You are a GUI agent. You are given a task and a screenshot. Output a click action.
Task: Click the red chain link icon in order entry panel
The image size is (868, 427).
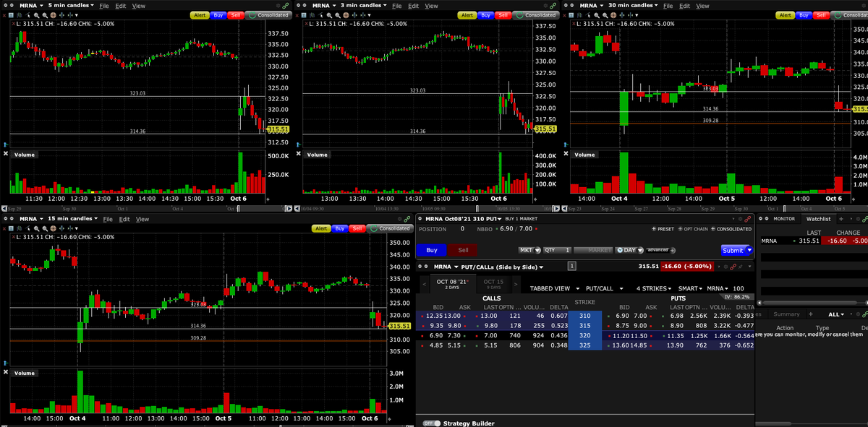(747, 218)
